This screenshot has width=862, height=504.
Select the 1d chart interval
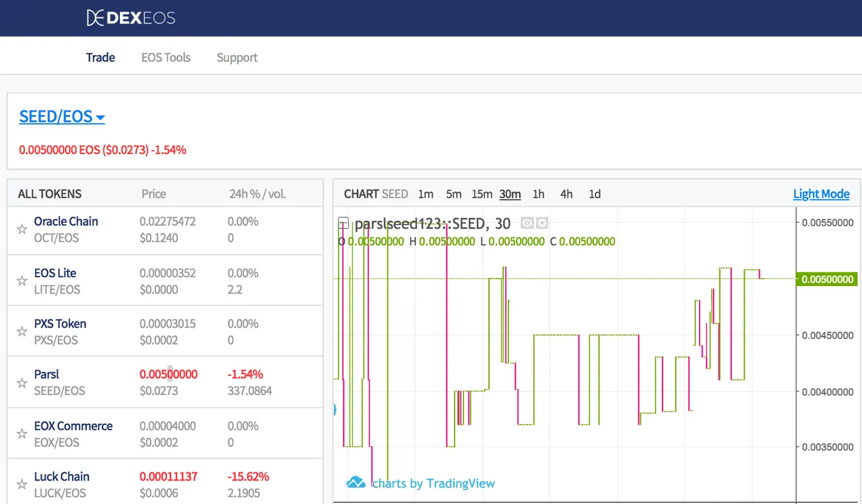(x=595, y=194)
